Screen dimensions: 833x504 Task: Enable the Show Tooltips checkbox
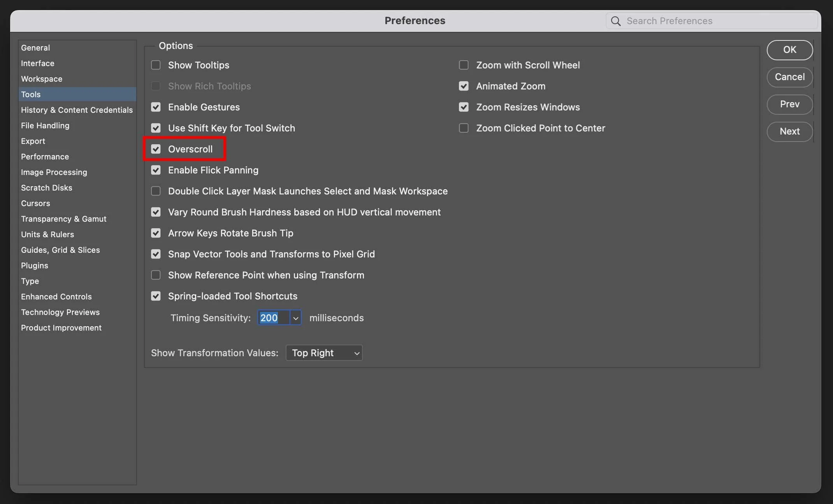pyautogui.click(x=156, y=65)
